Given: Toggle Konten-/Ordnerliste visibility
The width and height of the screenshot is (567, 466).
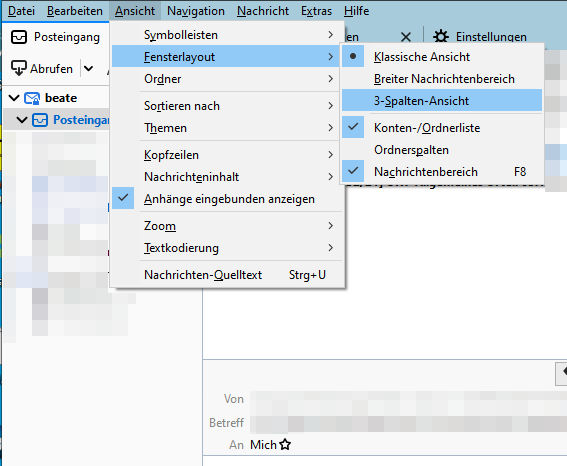Looking at the screenshot, I should (442, 128).
